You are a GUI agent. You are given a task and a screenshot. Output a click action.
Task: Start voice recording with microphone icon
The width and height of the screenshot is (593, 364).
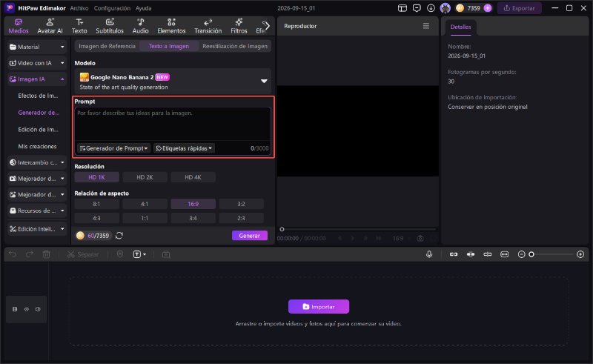coord(429,254)
